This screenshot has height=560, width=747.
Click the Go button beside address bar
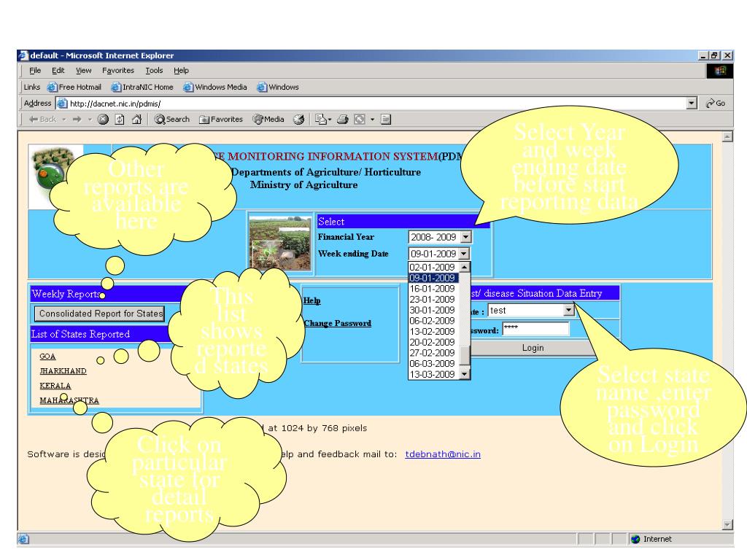(x=716, y=104)
